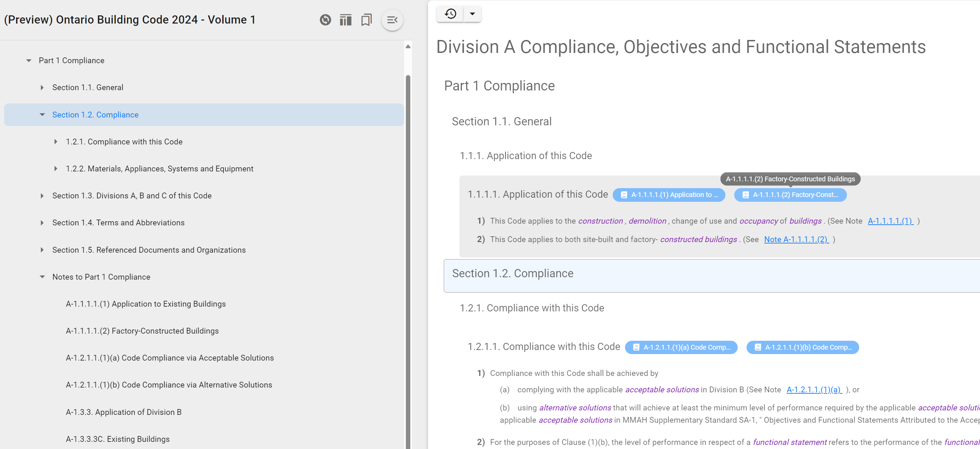Click the 1.2.1. Compliance with this Code subheading
Screen dimensions: 980x449
tap(532, 308)
